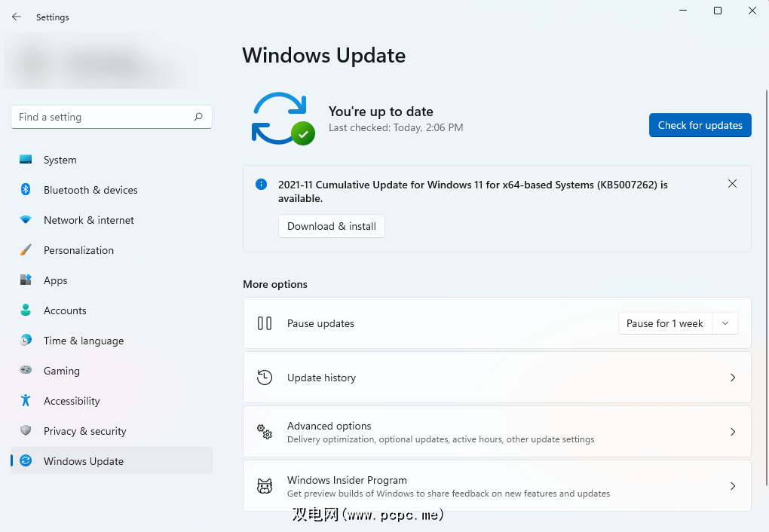Click the Advanced options gears icon
The width and height of the screenshot is (769, 532).
point(265,432)
